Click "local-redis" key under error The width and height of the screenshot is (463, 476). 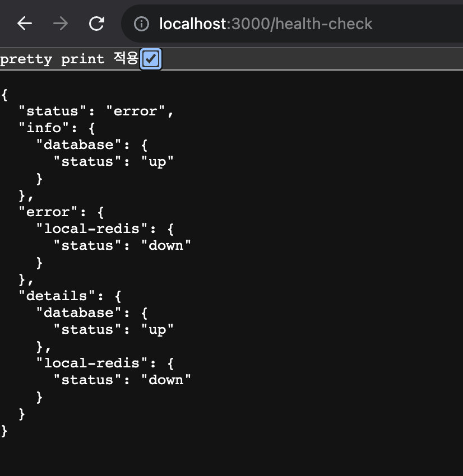tap(92, 229)
